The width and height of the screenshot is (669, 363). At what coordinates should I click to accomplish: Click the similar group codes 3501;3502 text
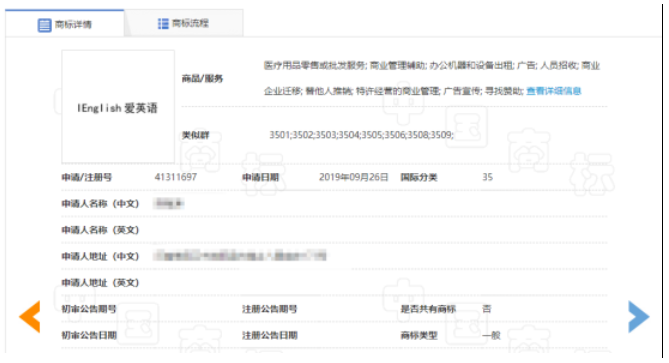point(361,135)
